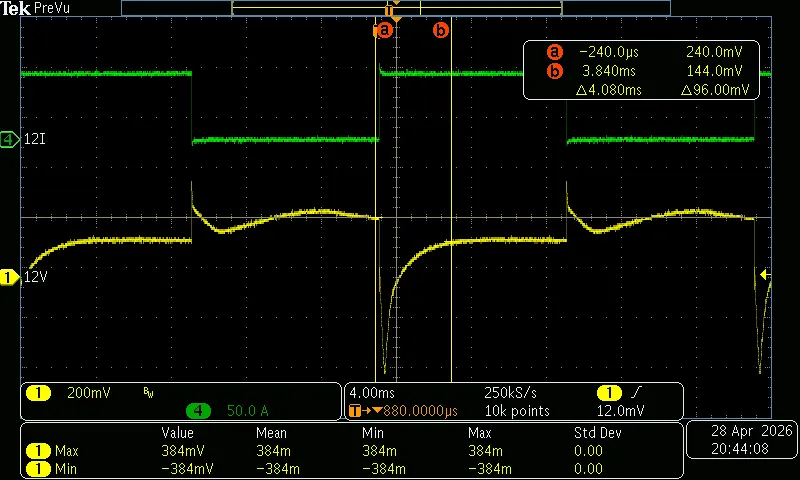This screenshot has height=480, width=800.
Task: Click cursor b icon in readout box
Action: [x=555, y=71]
